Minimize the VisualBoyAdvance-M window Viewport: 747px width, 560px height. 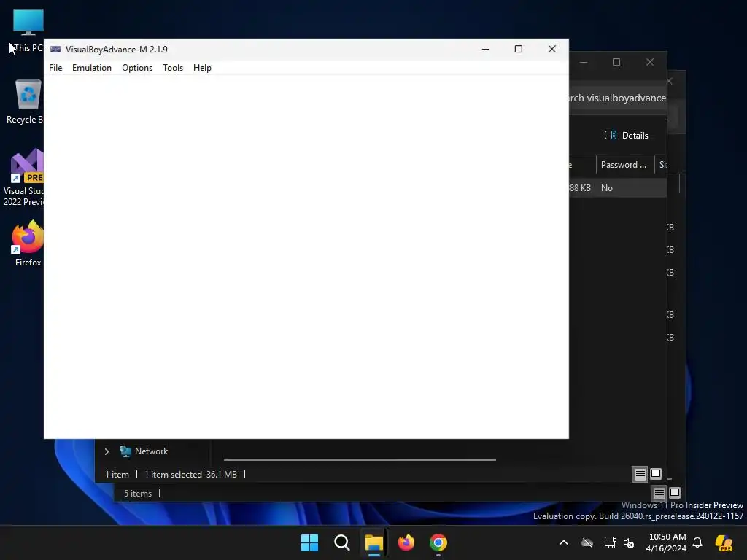click(x=485, y=49)
